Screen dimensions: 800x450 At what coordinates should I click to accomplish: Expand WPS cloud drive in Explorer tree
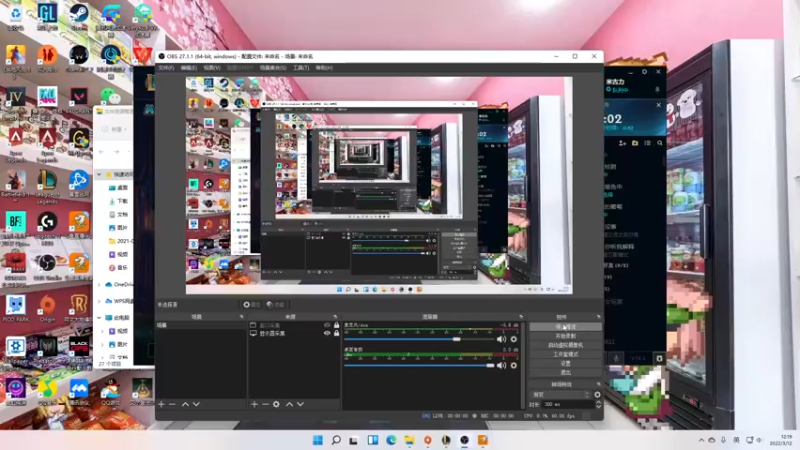(99, 301)
